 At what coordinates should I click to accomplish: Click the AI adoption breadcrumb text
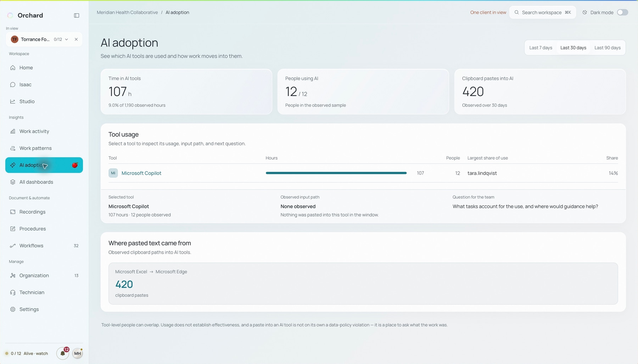click(x=177, y=12)
